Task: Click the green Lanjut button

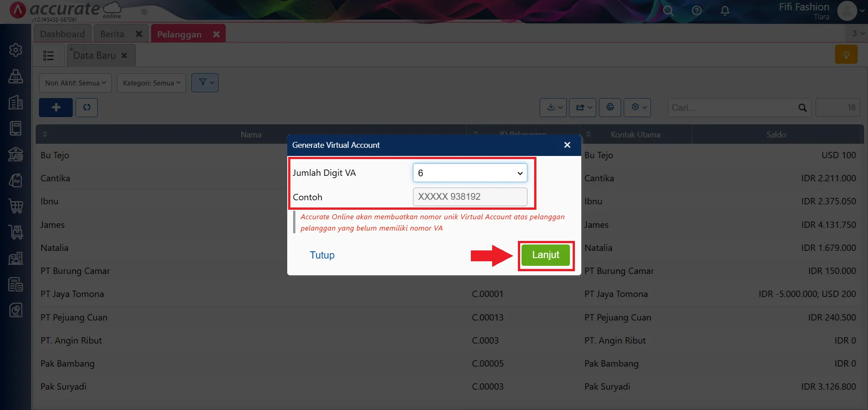Action: [545, 255]
